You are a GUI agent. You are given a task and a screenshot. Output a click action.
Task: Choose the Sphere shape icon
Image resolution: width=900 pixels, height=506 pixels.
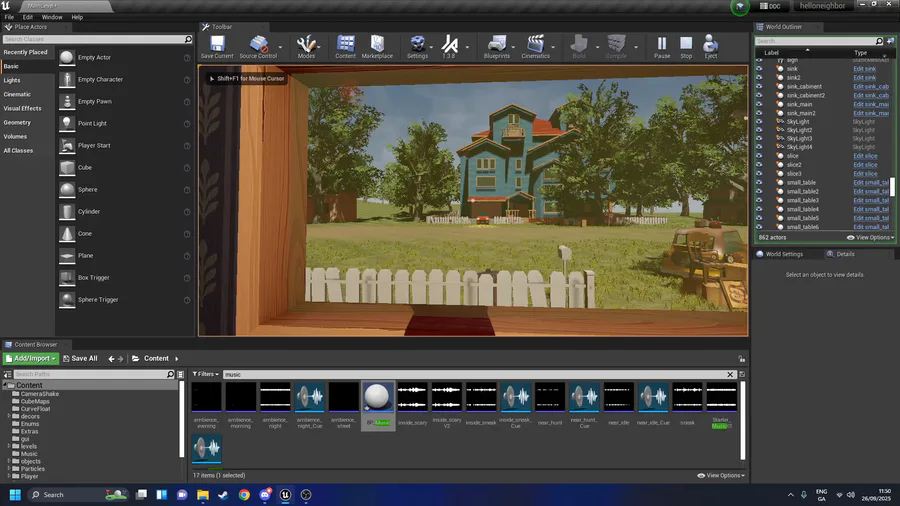pos(67,189)
